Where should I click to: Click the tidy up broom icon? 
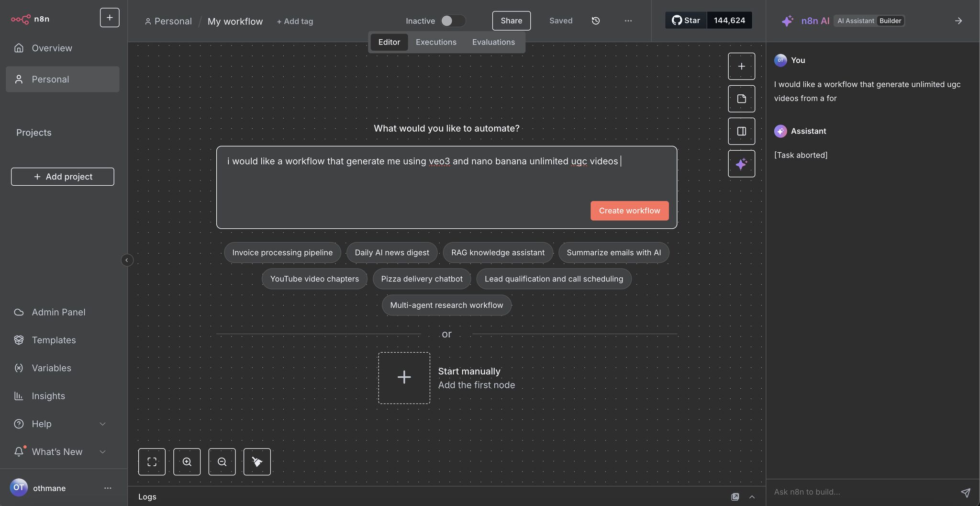pyautogui.click(x=257, y=461)
